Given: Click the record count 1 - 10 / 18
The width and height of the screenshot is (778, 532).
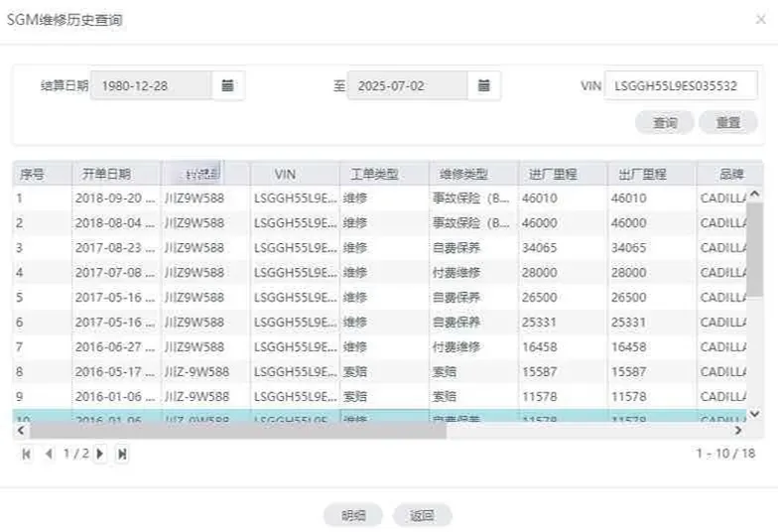Looking at the screenshot, I should click(x=725, y=453).
